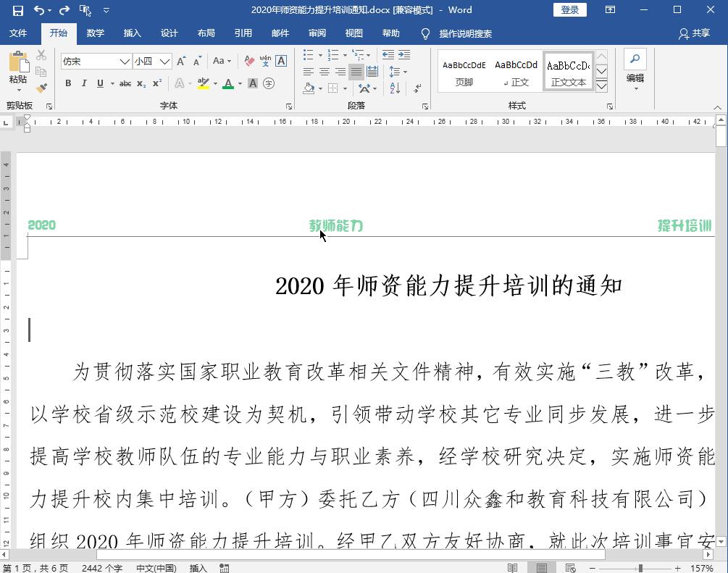Toggle Italic formatting
This screenshot has width=728, height=573.
pos(84,83)
